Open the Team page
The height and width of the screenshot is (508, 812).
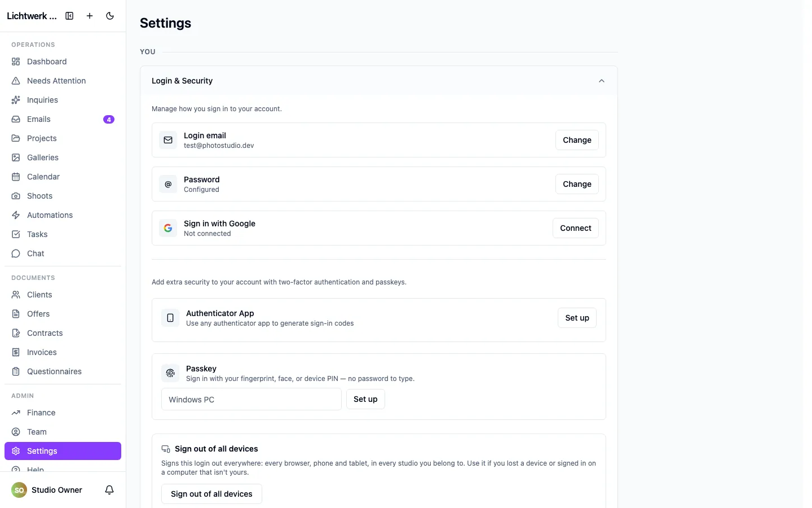[x=63, y=432]
